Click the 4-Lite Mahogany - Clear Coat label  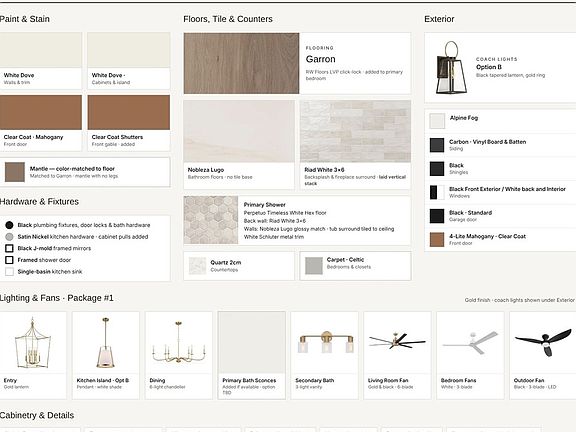(x=487, y=237)
